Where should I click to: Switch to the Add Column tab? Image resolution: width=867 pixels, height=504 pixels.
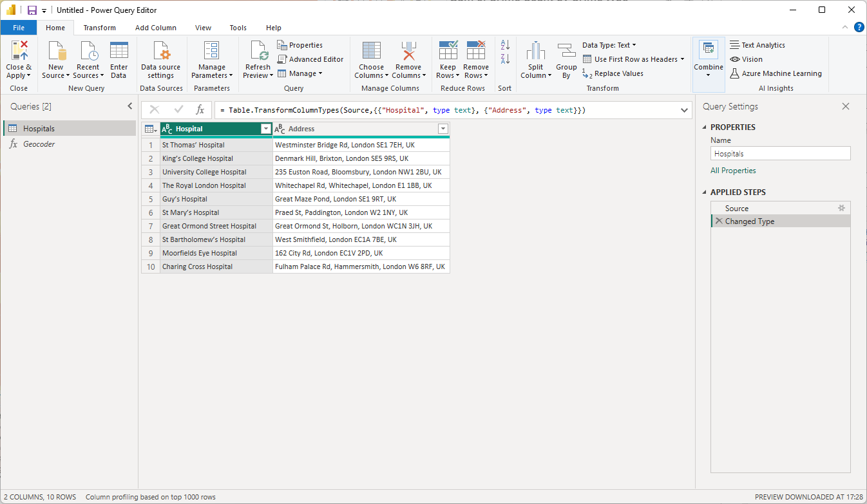156,28
